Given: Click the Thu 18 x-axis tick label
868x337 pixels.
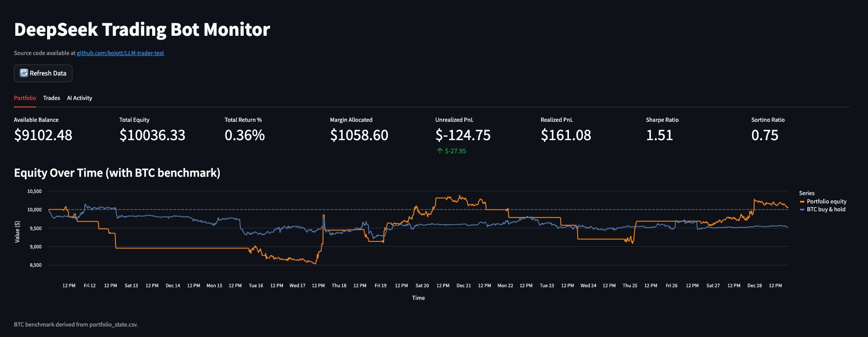Looking at the screenshot, I should click(339, 285).
